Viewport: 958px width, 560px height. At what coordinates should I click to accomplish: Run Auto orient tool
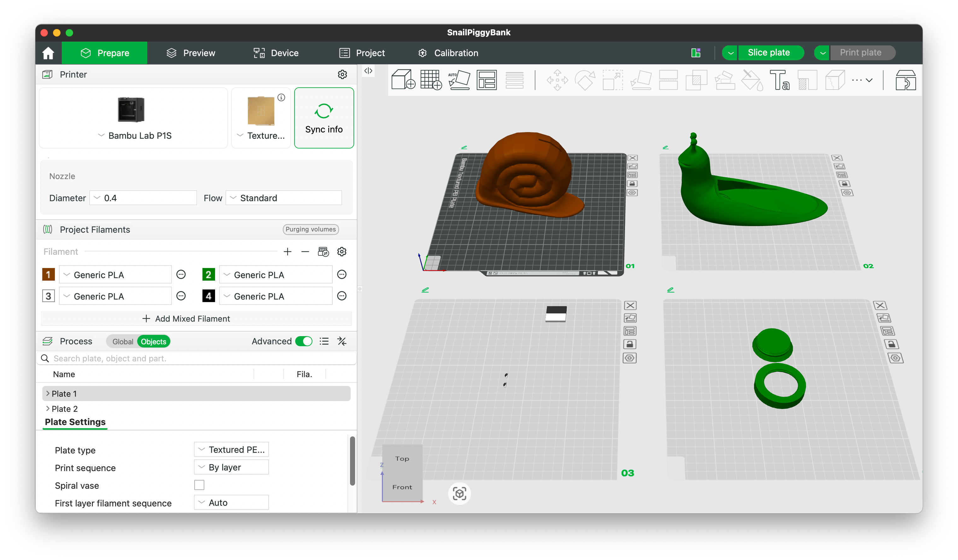(459, 80)
